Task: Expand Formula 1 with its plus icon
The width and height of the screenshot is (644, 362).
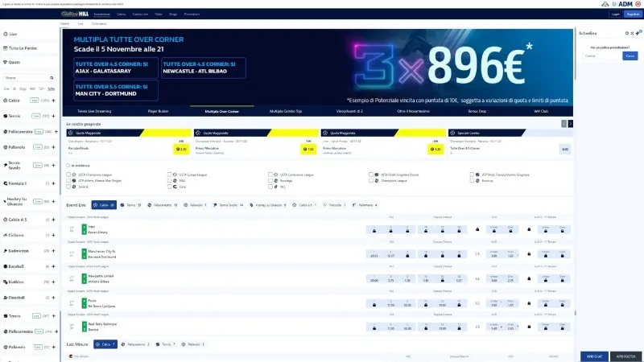Action: pyautogui.click(x=53, y=183)
